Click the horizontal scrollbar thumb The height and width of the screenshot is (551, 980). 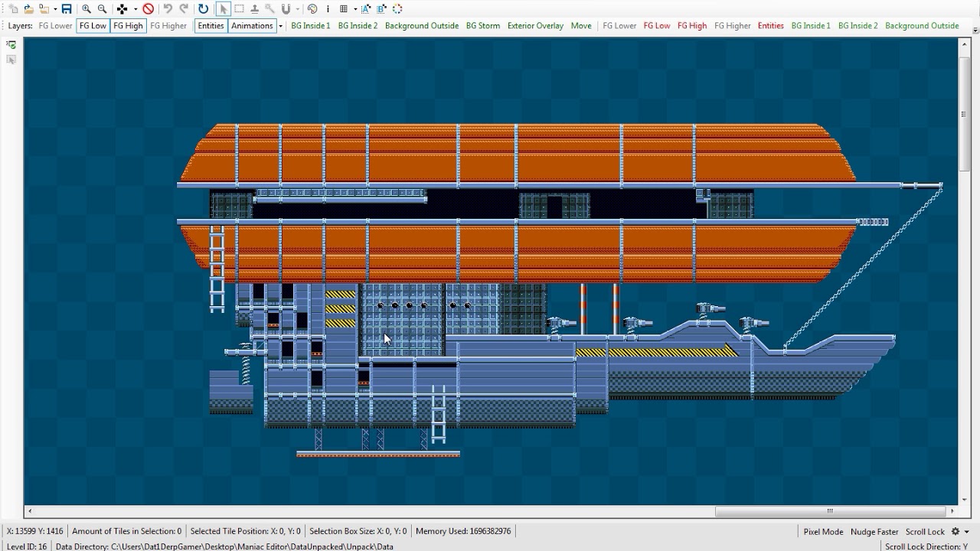tap(830, 511)
